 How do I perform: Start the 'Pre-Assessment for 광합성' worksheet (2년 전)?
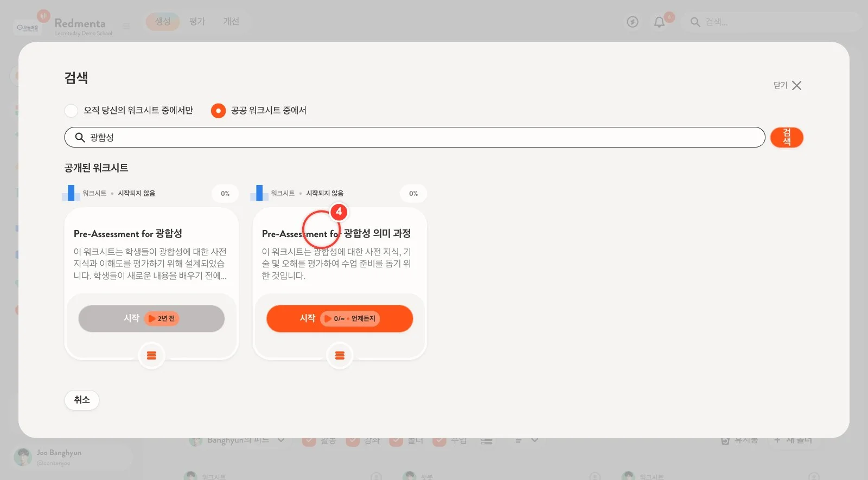151,318
